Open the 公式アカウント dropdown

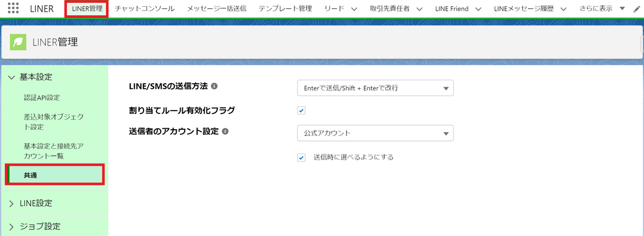click(x=375, y=133)
